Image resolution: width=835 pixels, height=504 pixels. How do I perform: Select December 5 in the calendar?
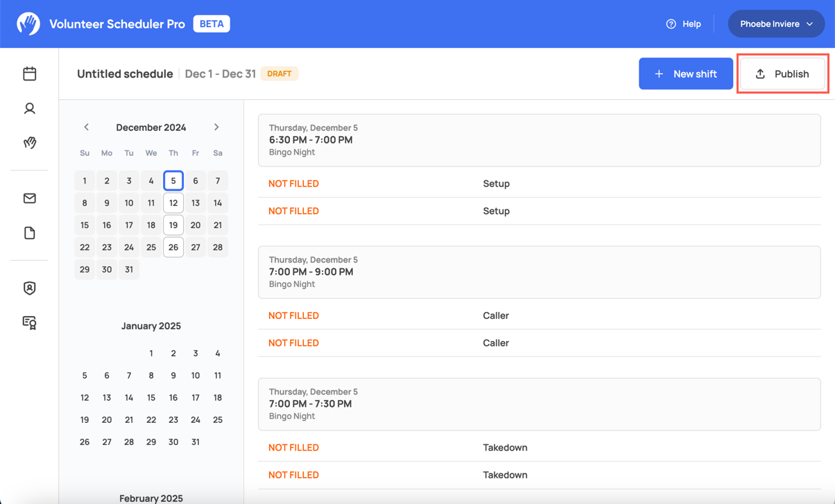click(173, 180)
